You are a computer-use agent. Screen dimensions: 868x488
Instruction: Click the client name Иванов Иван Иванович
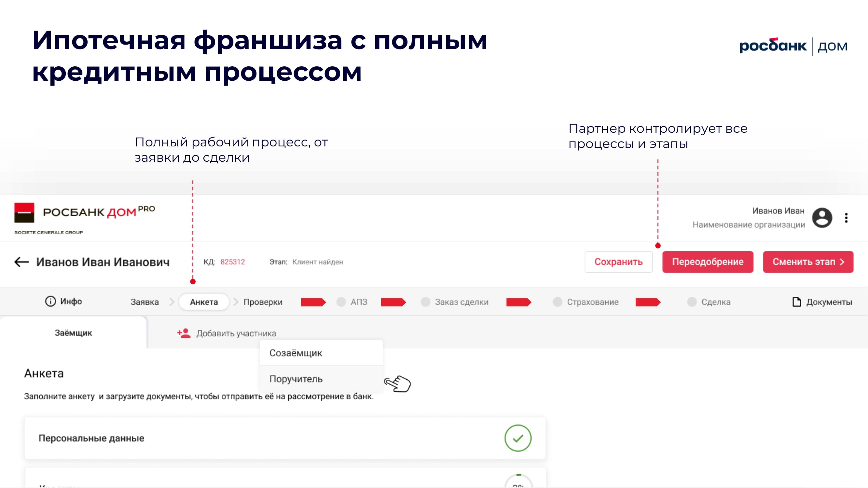[x=103, y=262]
